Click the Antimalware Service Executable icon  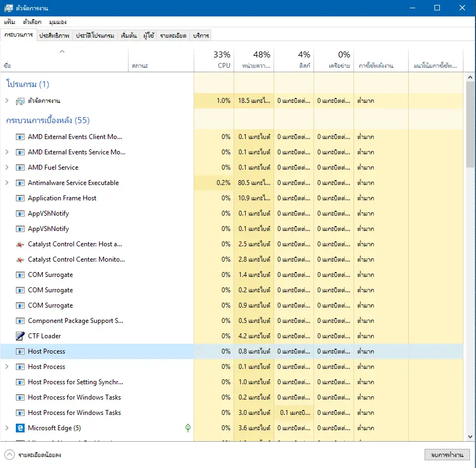(x=20, y=183)
